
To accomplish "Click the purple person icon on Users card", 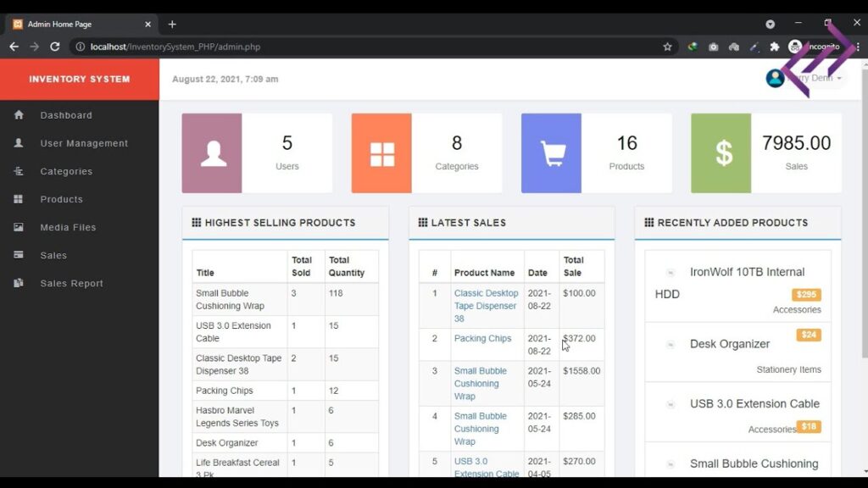I will coord(212,152).
